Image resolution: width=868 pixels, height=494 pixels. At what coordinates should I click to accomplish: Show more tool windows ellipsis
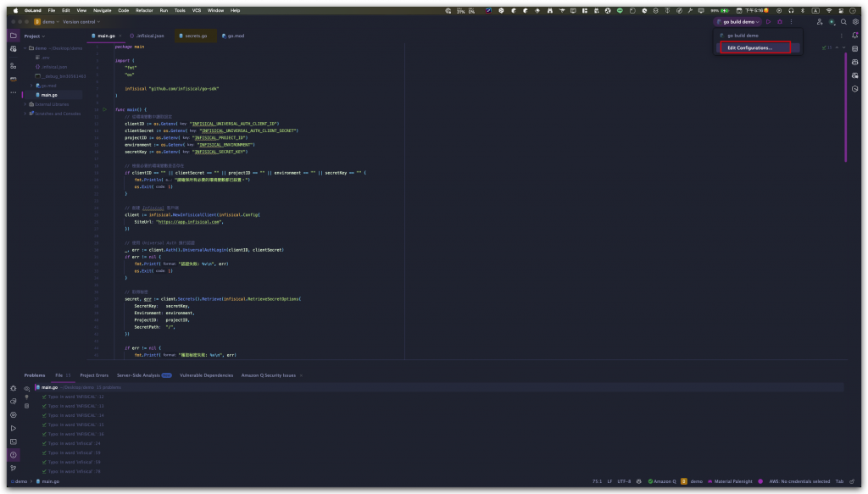(x=14, y=92)
